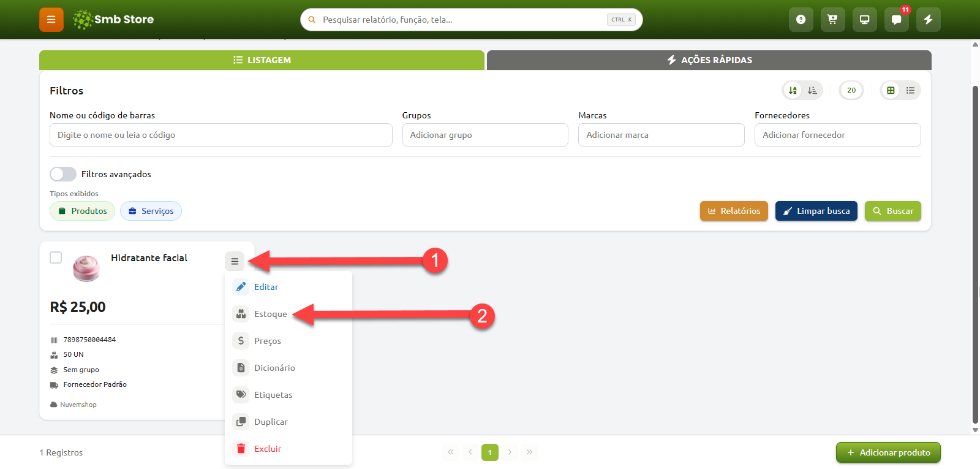Toggle the Serviços type filter chip
Viewport: 980px width, 469px height.
click(151, 211)
